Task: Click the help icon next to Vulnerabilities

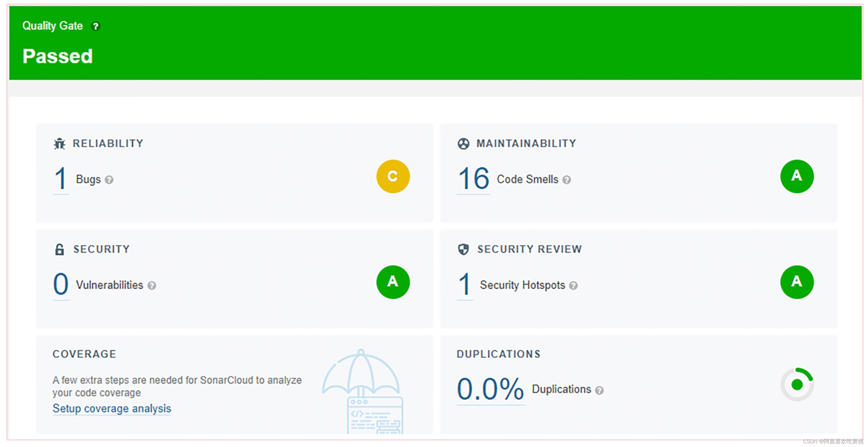Action: pyautogui.click(x=152, y=286)
